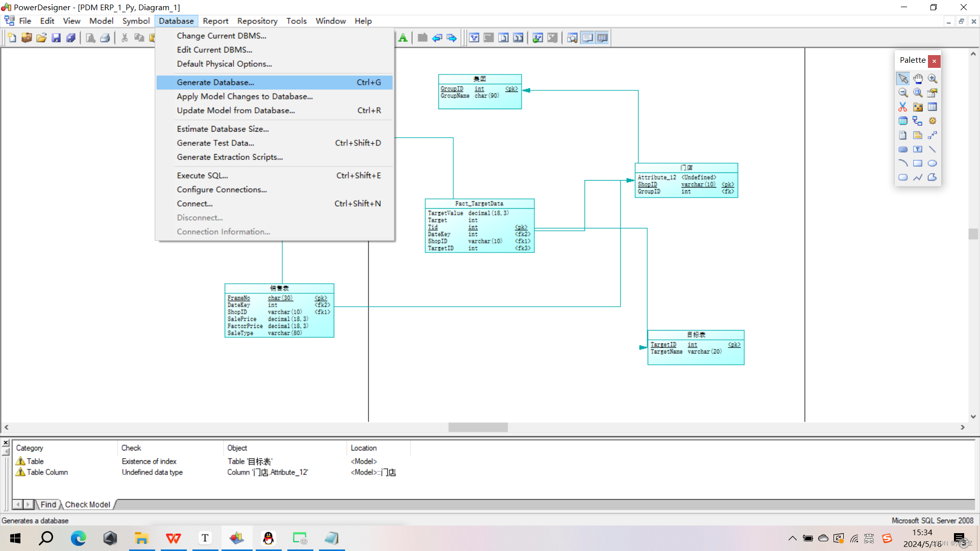The height and width of the screenshot is (551, 980).
Task: Open the Tools menu
Action: coord(296,21)
